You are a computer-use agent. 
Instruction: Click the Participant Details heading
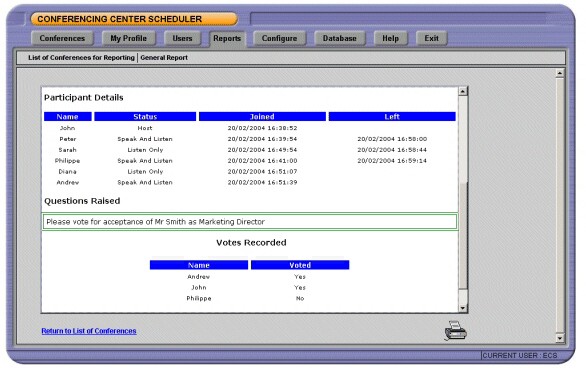(84, 98)
